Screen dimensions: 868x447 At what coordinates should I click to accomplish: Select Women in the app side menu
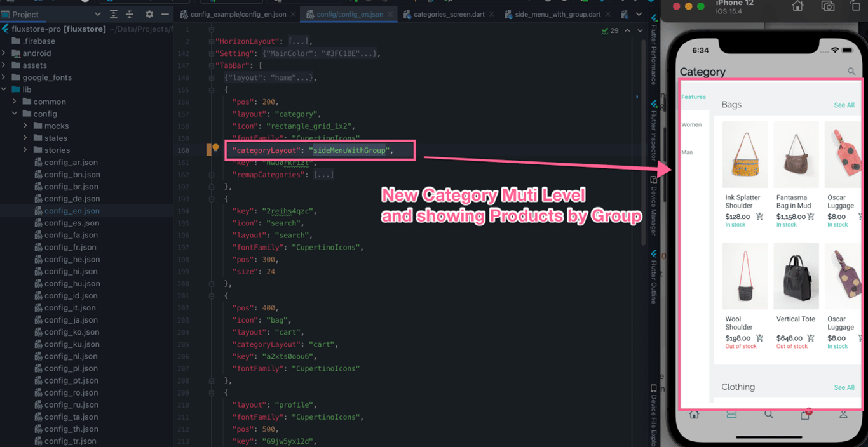coord(691,125)
